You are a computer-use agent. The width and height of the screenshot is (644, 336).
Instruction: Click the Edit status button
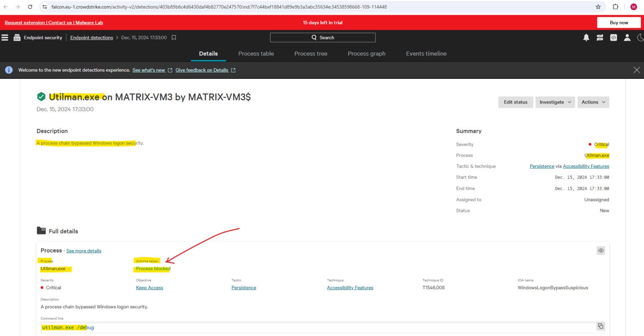click(x=515, y=102)
